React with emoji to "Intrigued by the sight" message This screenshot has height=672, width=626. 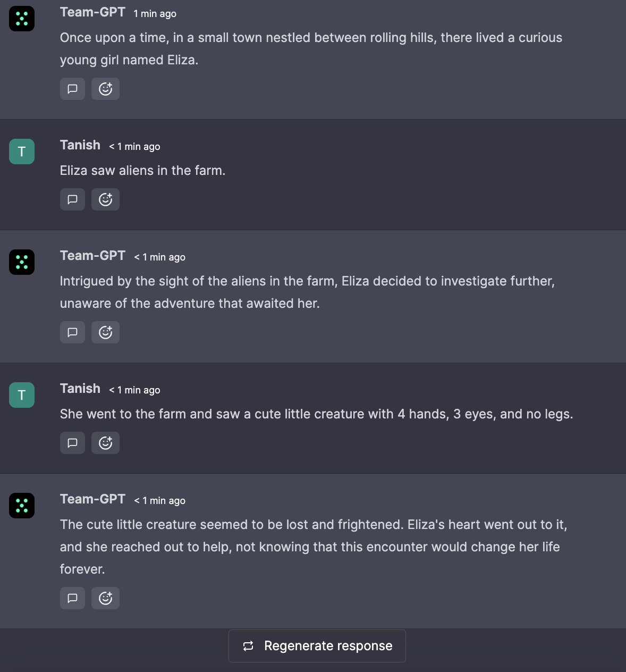pyautogui.click(x=105, y=332)
